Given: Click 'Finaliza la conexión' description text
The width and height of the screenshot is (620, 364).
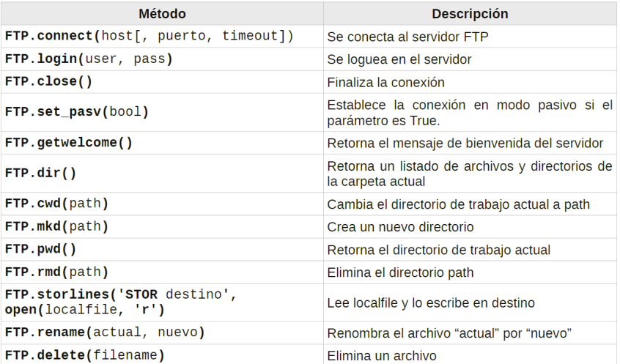Looking at the screenshot, I should tap(385, 82).
